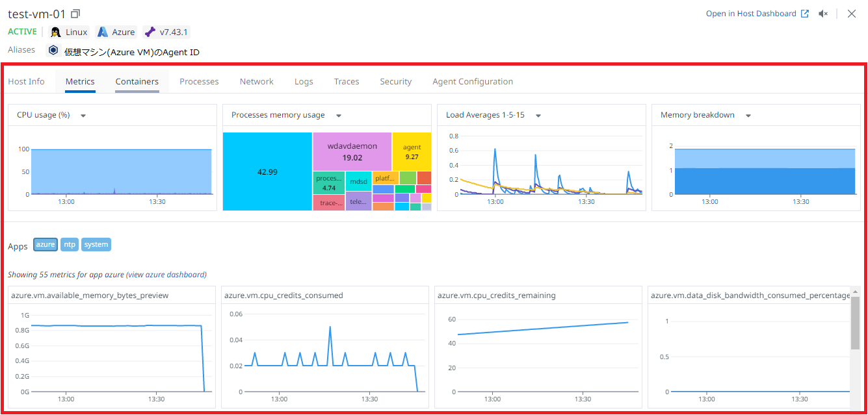The height and width of the screenshot is (415, 868).
Task: Click the test-vm-01 host title
Action: (x=37, y=14)
